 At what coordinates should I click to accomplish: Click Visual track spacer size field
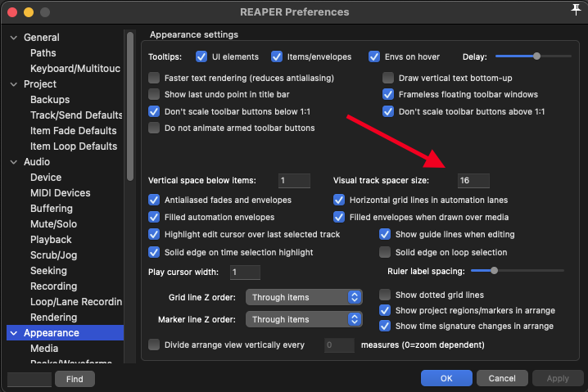pos(473,181)
